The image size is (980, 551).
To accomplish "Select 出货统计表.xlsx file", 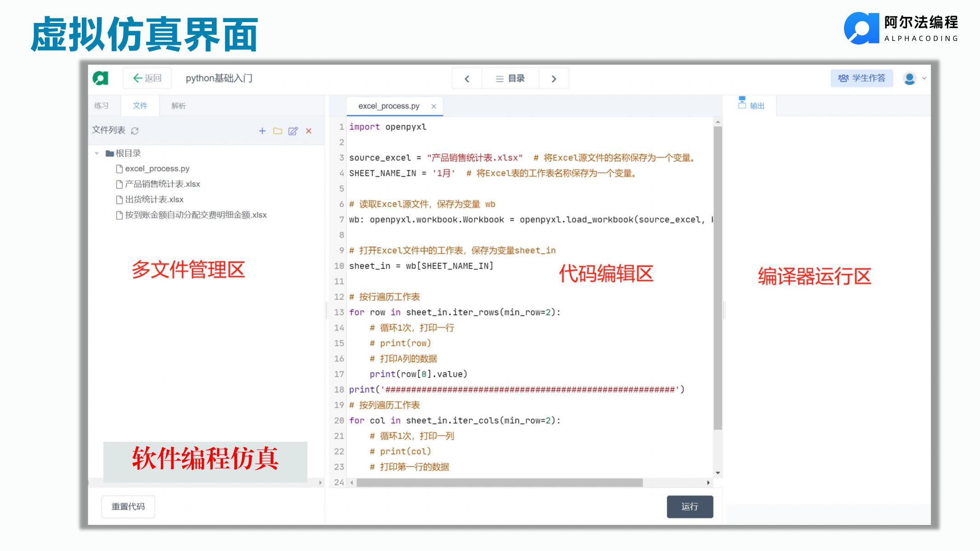I will (150, 200).
